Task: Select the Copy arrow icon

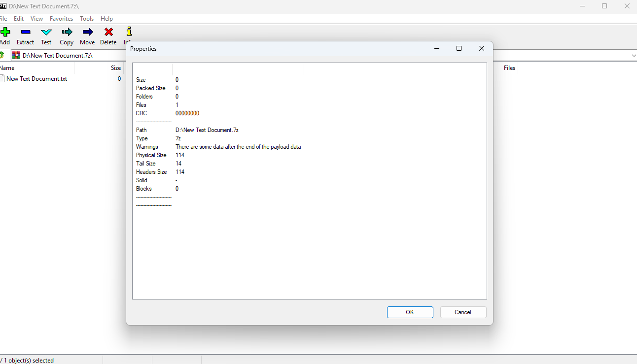Action: tap(67, 33)
